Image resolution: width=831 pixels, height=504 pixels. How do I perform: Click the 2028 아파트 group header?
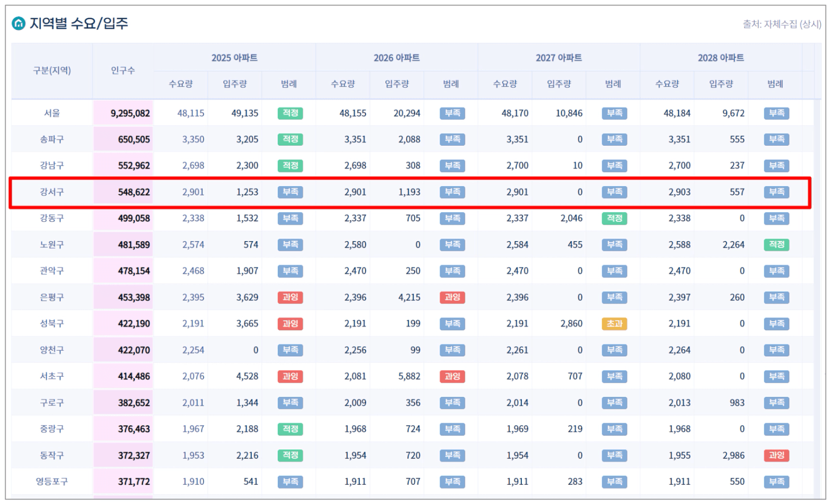tap(721, 57)
